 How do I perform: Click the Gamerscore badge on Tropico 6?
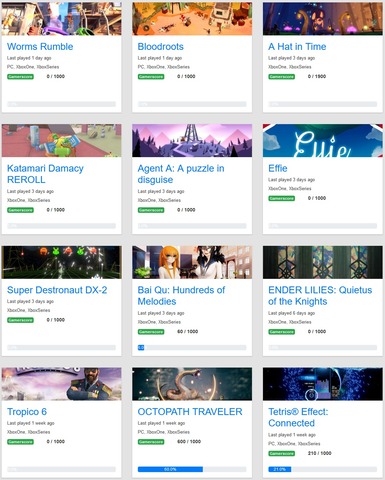tap(20, 442)
